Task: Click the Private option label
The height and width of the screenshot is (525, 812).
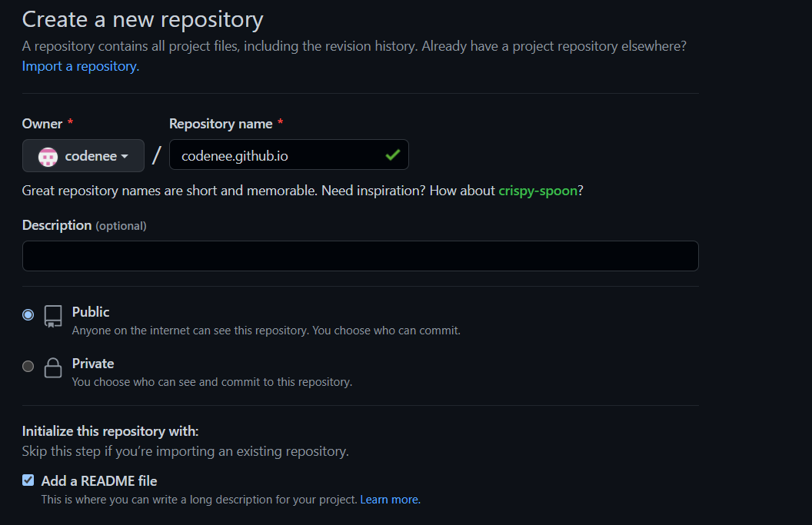Action: pos(93,364)
